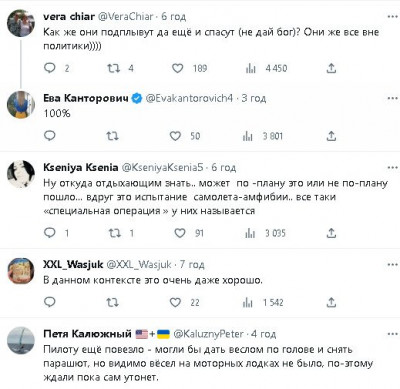
Task: Like vera chiar's tweet with 189 likes
Action: [177, 68]
